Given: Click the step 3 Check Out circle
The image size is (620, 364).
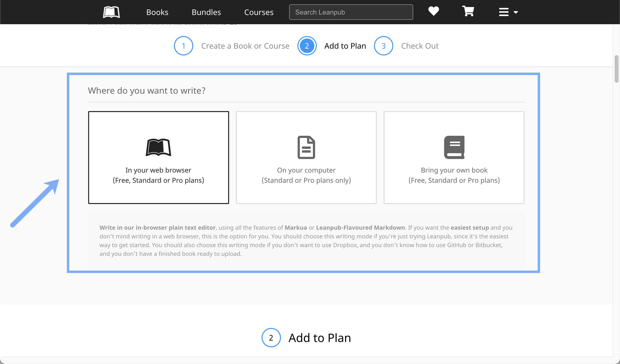Looking at the screenshot, I should tap(383, 46).
